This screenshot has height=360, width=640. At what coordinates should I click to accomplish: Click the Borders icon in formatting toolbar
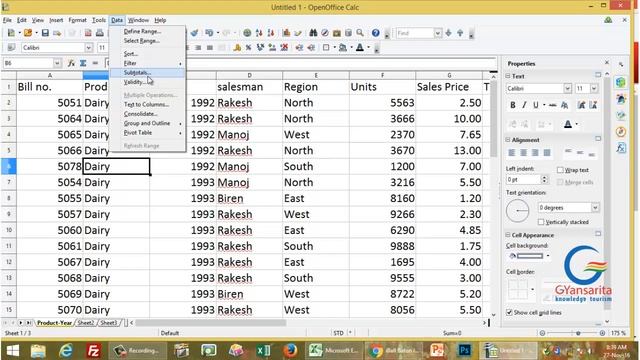[326, 48]
